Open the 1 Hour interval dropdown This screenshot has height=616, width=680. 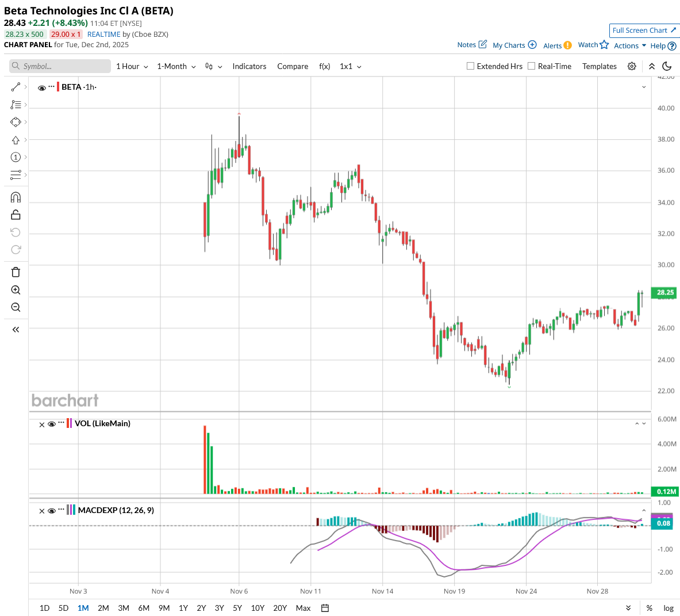click(132, 66)
